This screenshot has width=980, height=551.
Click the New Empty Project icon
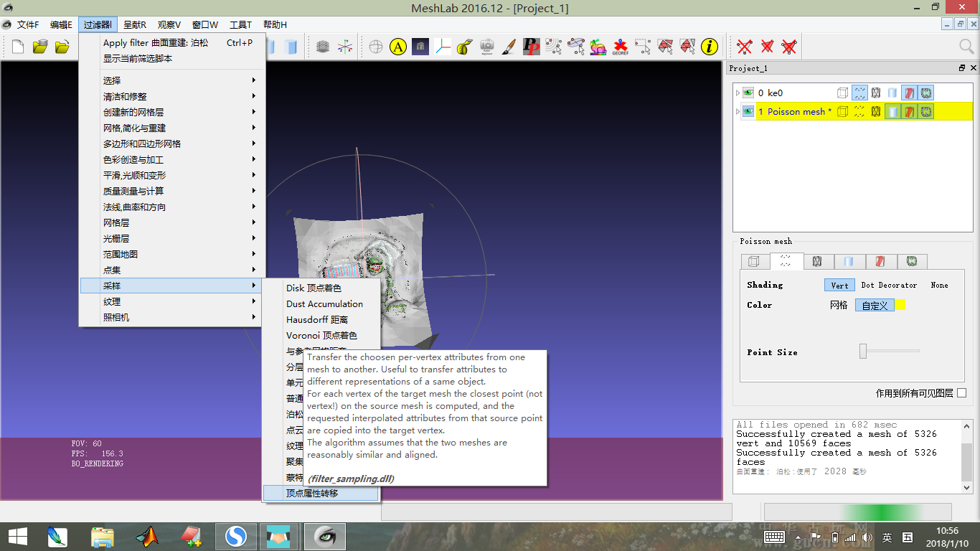pos(18,47)
